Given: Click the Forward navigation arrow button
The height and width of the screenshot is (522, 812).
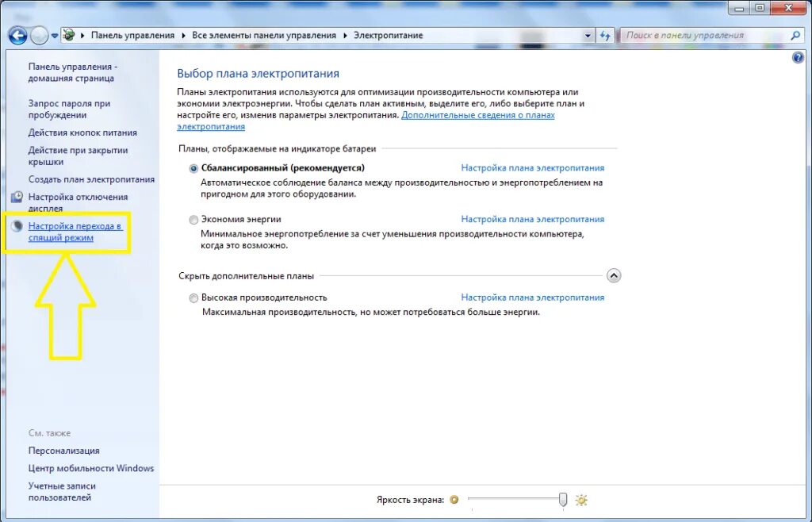Looking at the screenshot, I should click(40, 35).
